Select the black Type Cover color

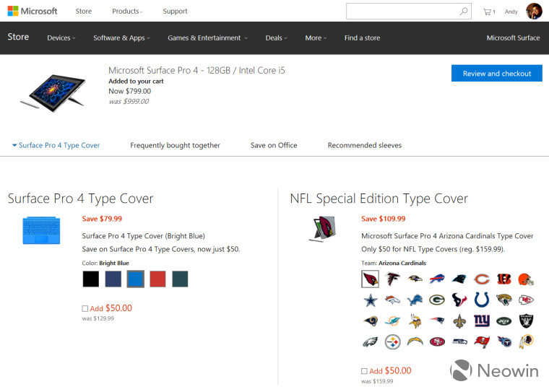[x=91, y=279]
